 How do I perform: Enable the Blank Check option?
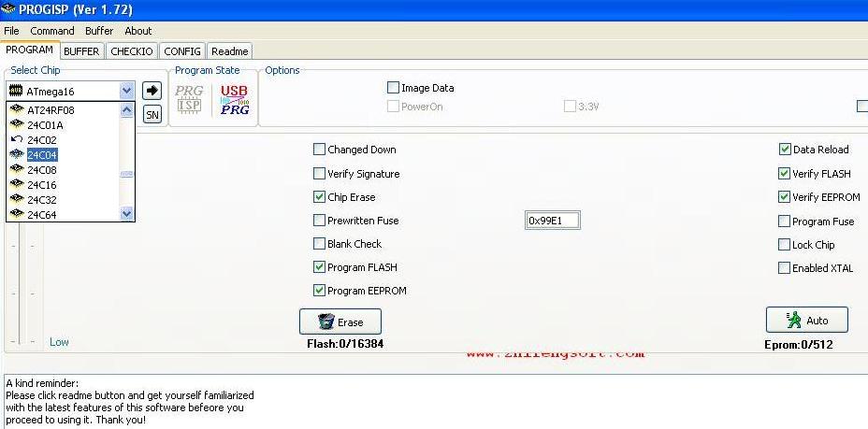click(319, 243)
